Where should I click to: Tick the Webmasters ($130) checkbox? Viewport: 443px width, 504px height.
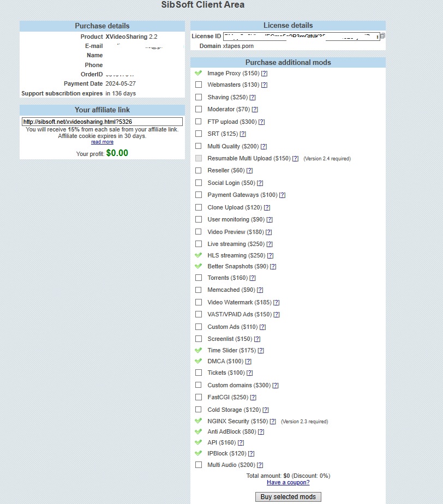point(199,85)
